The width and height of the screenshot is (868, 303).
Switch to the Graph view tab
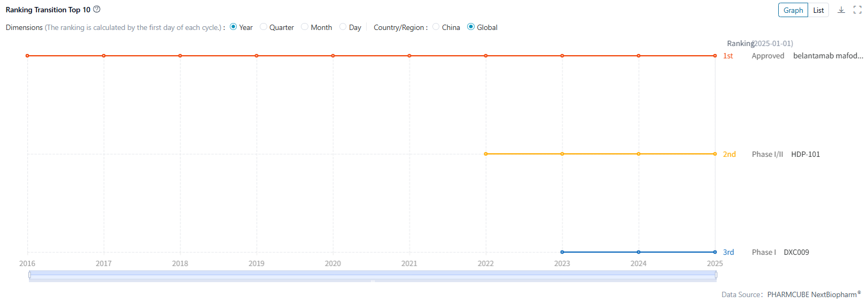(x=793, y=10)
